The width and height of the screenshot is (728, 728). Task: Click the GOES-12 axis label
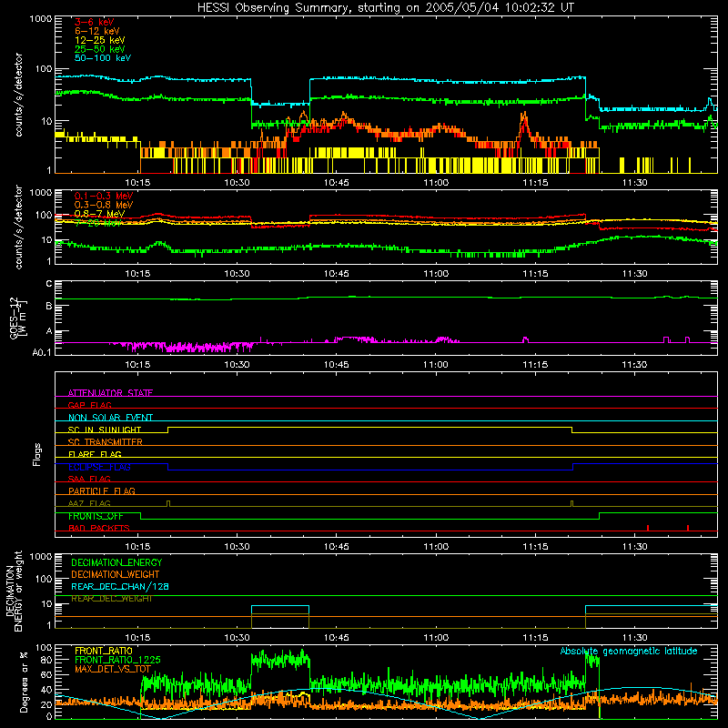(x=18, y=318)
